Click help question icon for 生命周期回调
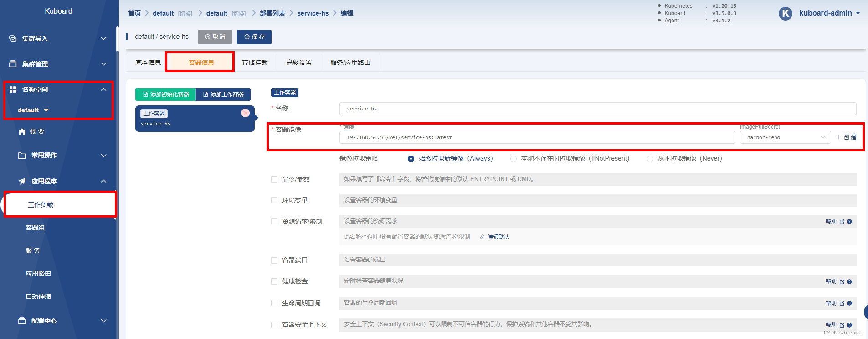This screenshot has height=339, width=868. tap(849, 303)
